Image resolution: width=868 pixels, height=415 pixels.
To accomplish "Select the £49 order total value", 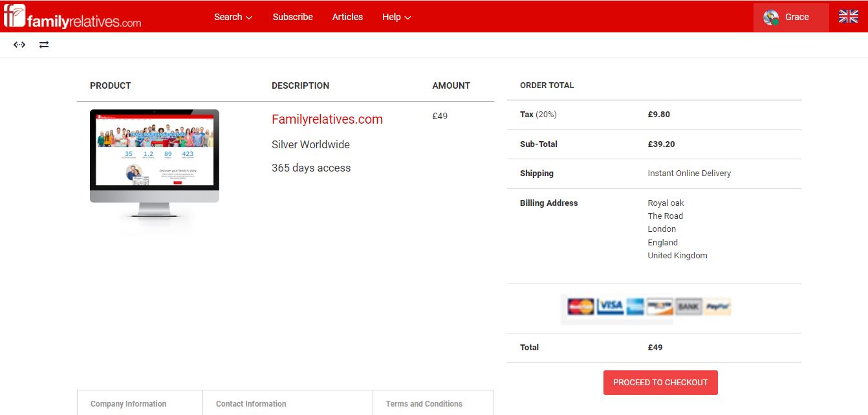I will 655,348.
